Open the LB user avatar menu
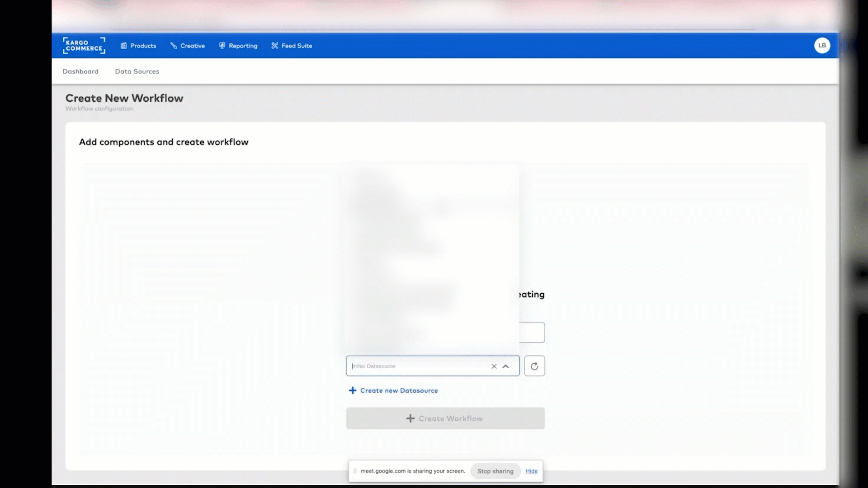 pyautogui.click(x=821, y=45)
